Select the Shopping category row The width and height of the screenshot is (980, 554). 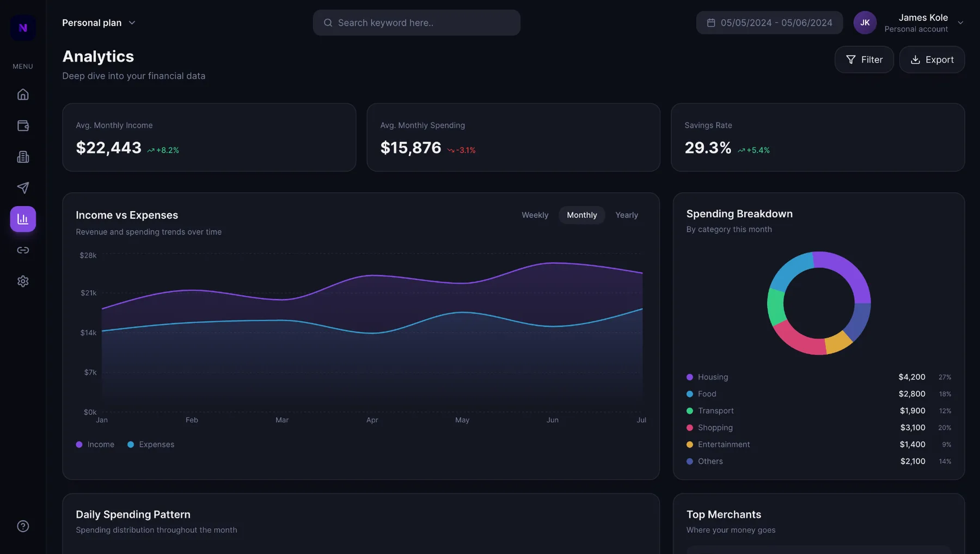818,428
